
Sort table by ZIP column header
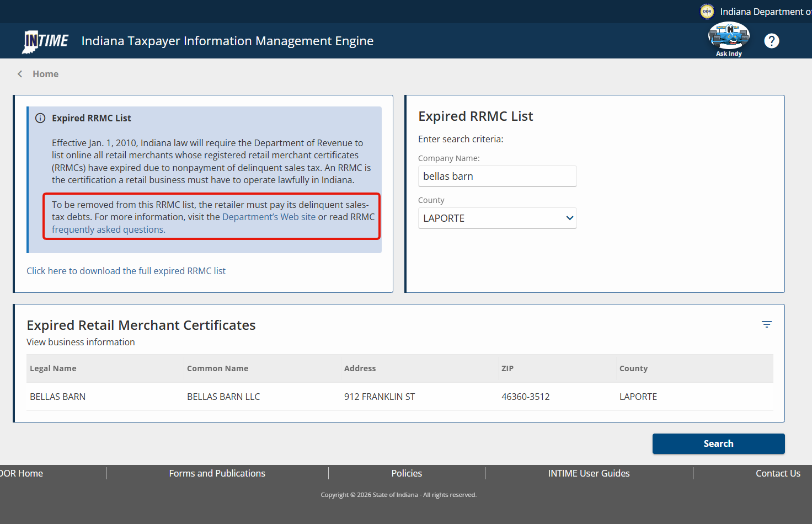(x=507, y=368)
